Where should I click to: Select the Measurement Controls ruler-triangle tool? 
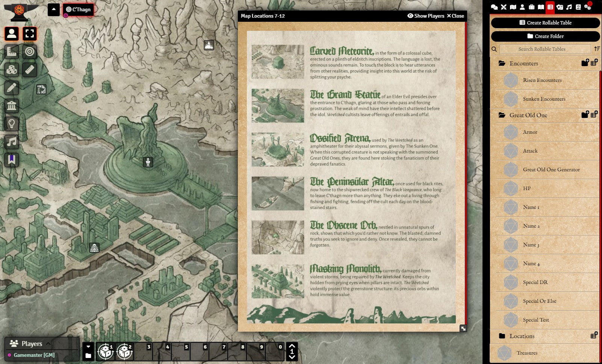[x=12, y=51]
